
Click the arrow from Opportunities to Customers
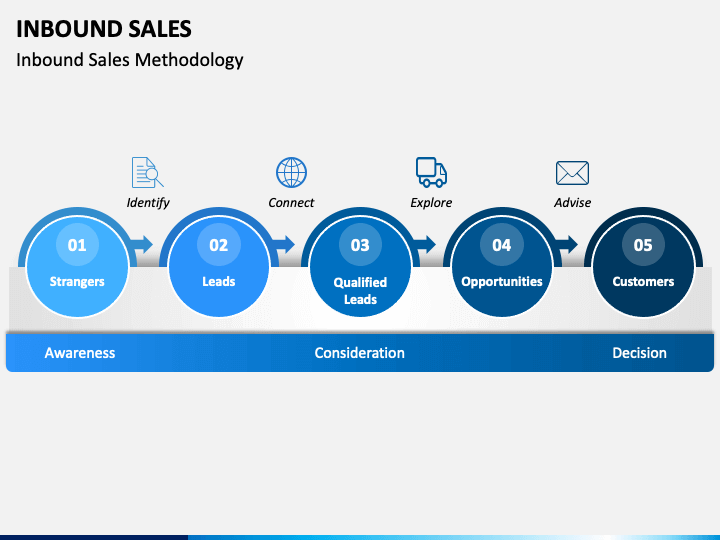point(567,244)
